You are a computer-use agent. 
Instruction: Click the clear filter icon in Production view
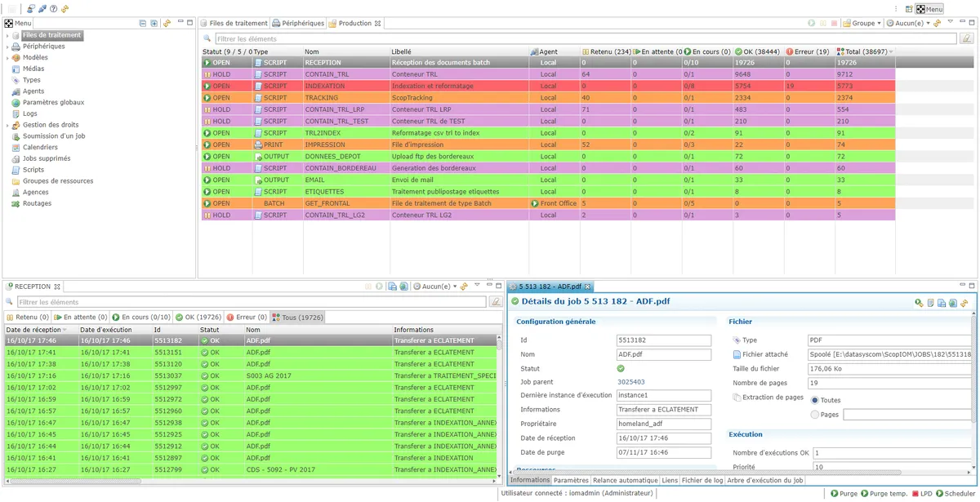[x=966, y=38]
